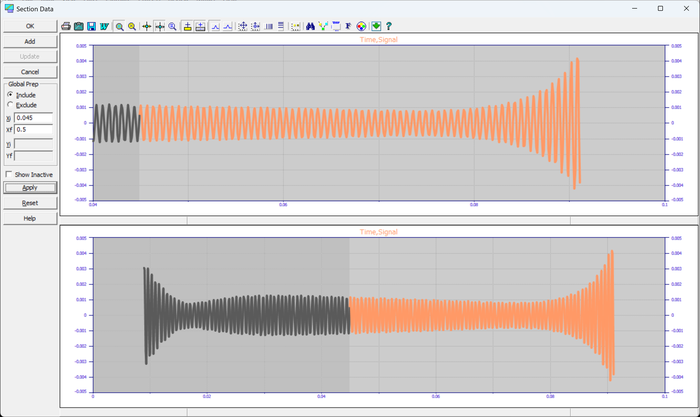
Task: Click the yellow-bar section icon
Action: click(x=188, y=26)
